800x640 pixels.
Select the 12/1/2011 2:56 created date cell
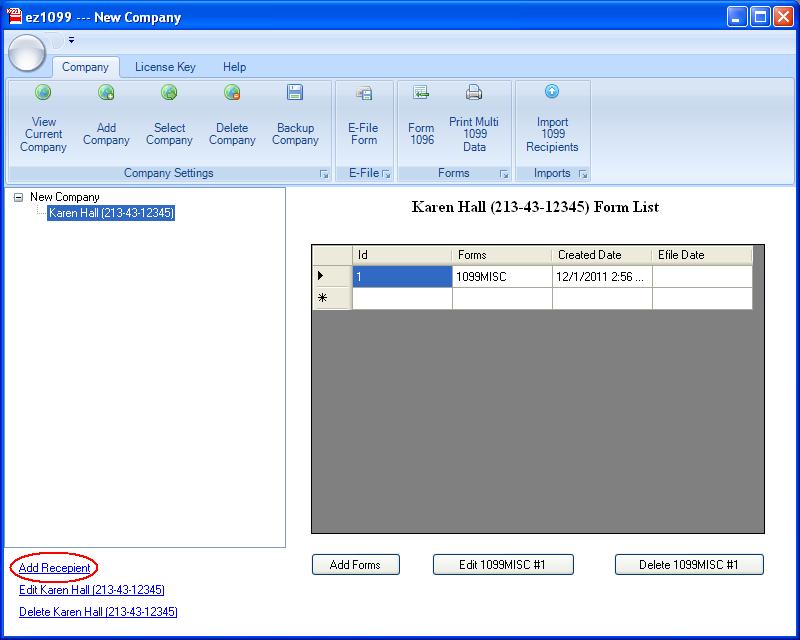click(602, 276)
